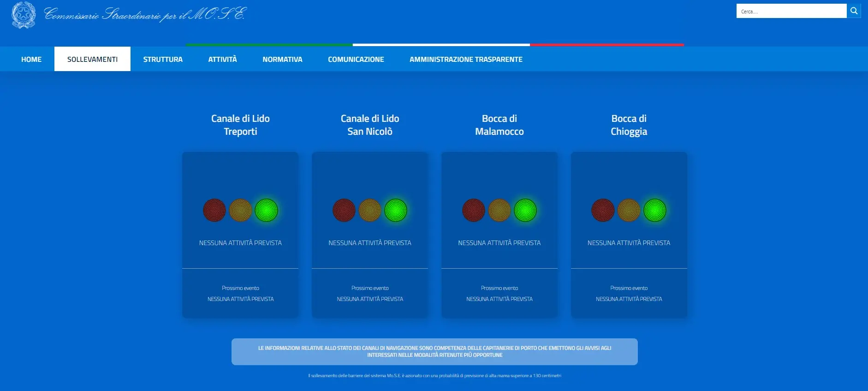The height and width of the screenshot is (391, 868).
Task: Click Prossimo evento label in San Nicolò card
Action: point(370,288)
